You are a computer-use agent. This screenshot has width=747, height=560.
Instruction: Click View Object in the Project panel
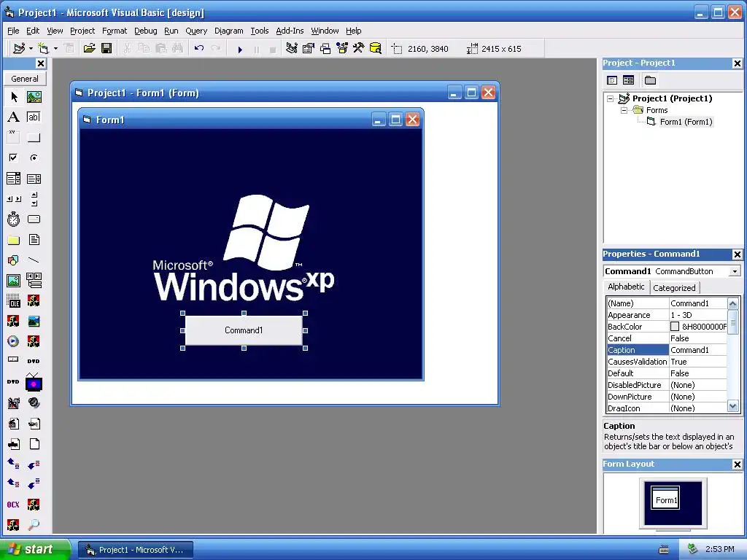628,80
